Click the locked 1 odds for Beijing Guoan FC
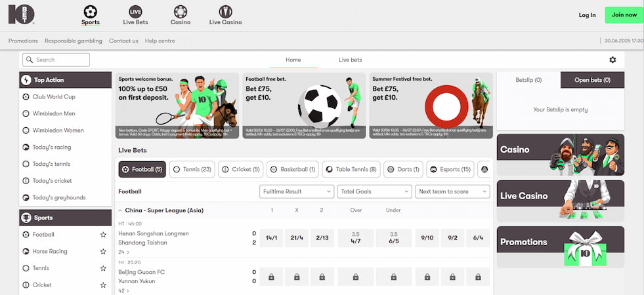Screen dimensions: 644x295 tap(271, 277)
